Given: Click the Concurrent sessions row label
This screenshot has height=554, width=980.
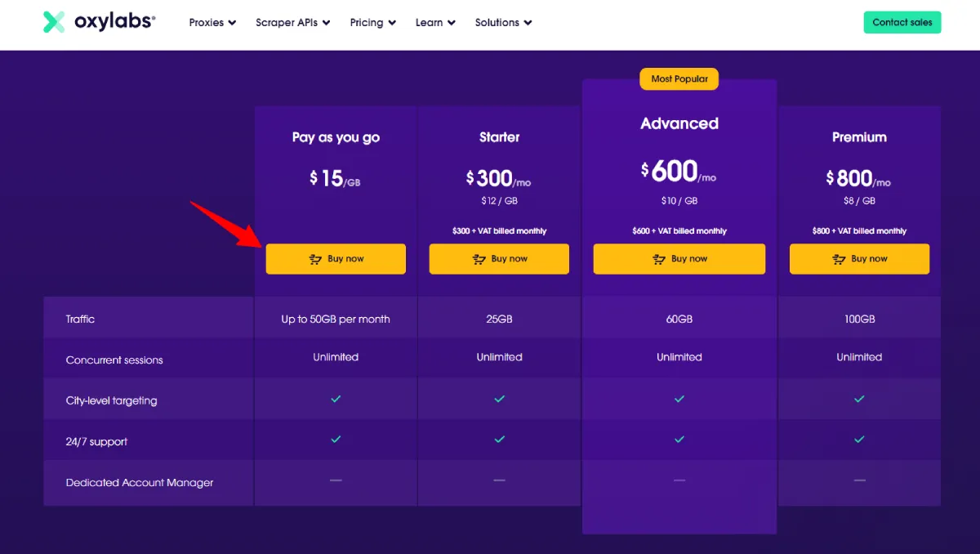Looking at the screenshot, I should click(114, 360).
